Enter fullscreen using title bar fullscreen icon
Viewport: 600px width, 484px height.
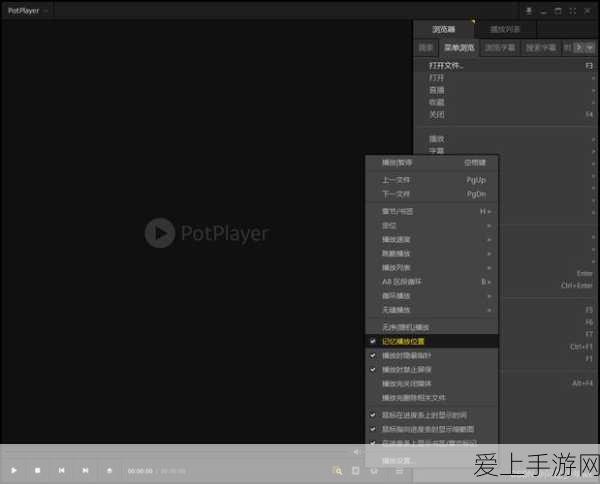pyautogui.click(x=573, y=11)
